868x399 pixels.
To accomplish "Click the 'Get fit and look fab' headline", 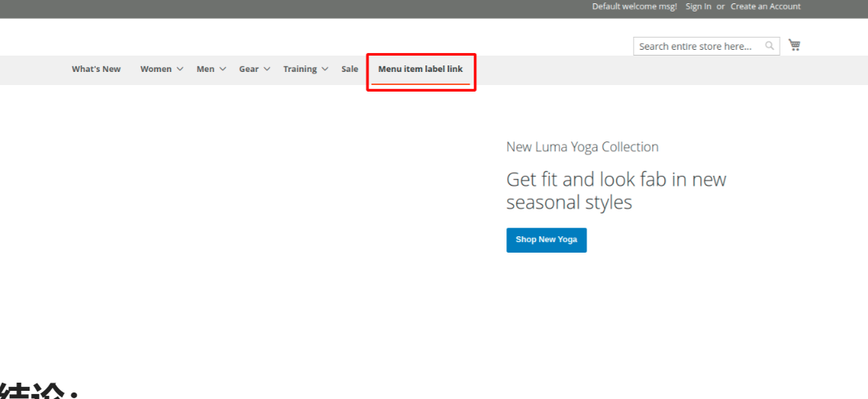I will 615,191.
